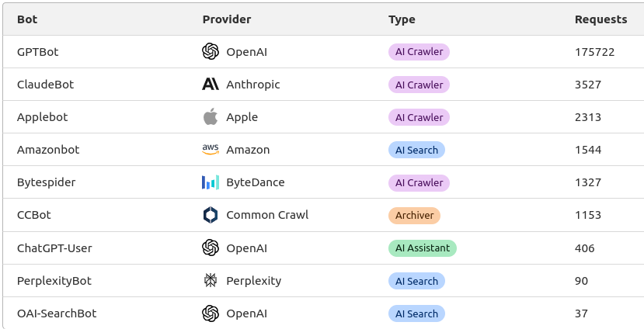Open the GPTBot row name
This screenshot has width=644, height=329.
(37, 52)
